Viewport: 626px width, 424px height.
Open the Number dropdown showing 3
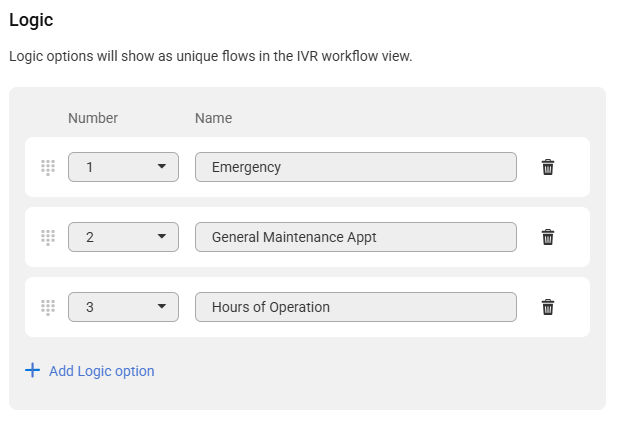click(123, 307)
